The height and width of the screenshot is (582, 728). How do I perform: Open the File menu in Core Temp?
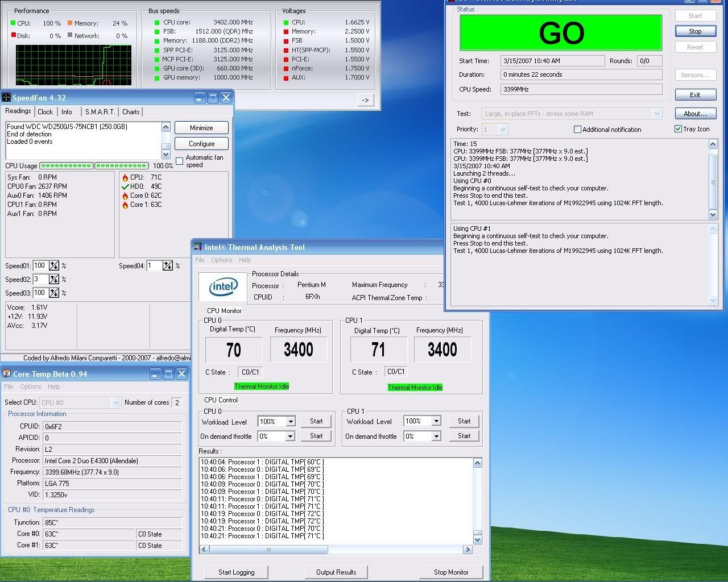pyautogui.click(x=9, y=386)
